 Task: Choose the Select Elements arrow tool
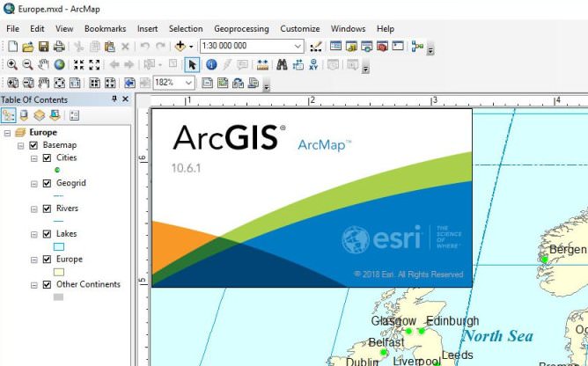click(x=193, y=64)
